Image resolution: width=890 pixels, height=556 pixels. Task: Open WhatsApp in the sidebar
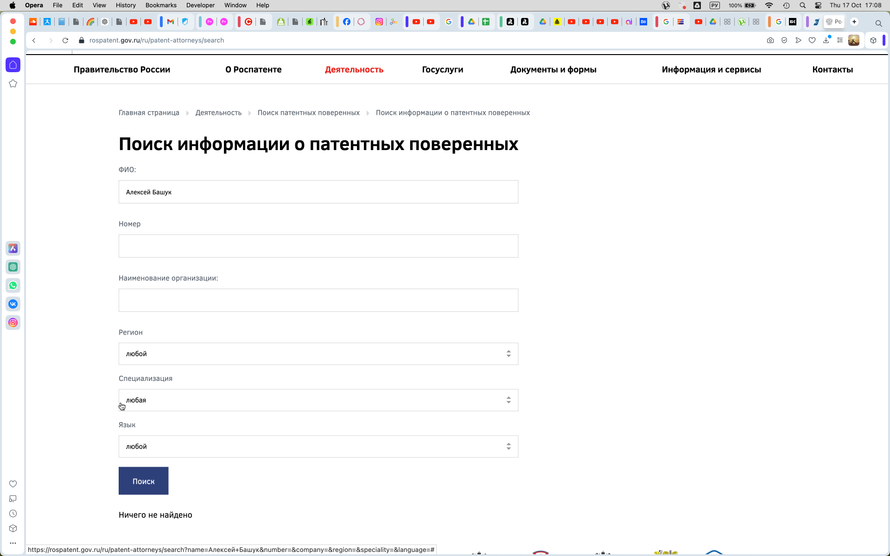(x=13, y=285)
